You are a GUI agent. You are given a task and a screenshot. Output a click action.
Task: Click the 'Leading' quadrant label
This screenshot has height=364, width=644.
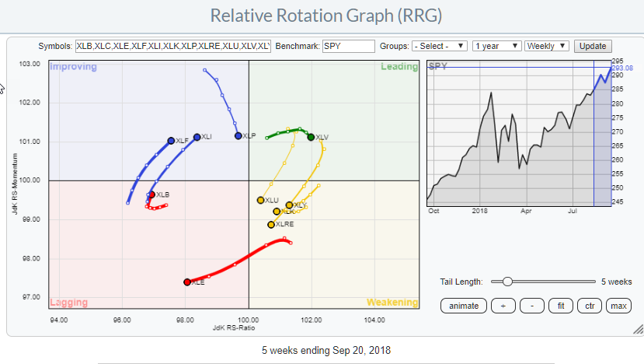pyautogui.click(x=399, y=66)
